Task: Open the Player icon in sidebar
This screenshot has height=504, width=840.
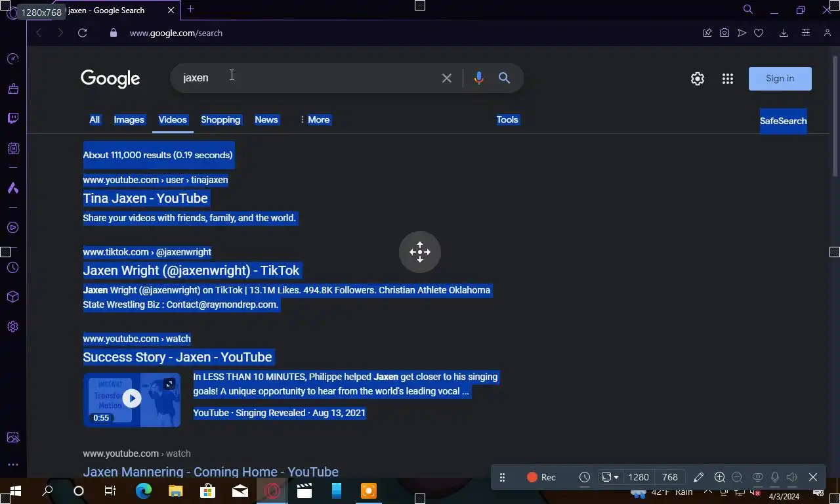Action: [12, 228]
